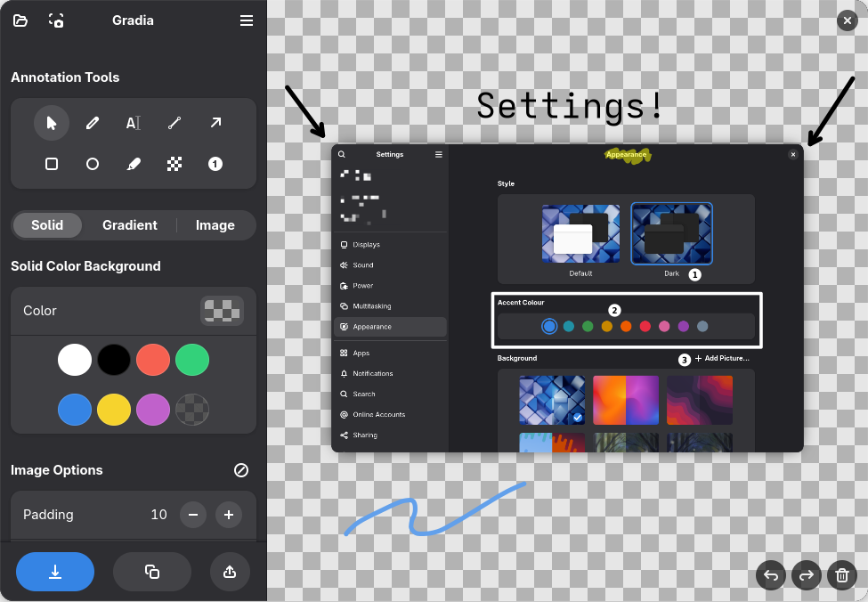Select the censor pixelate tool
This screenshot has height=602, width=868.
click(x=174, y=164)
